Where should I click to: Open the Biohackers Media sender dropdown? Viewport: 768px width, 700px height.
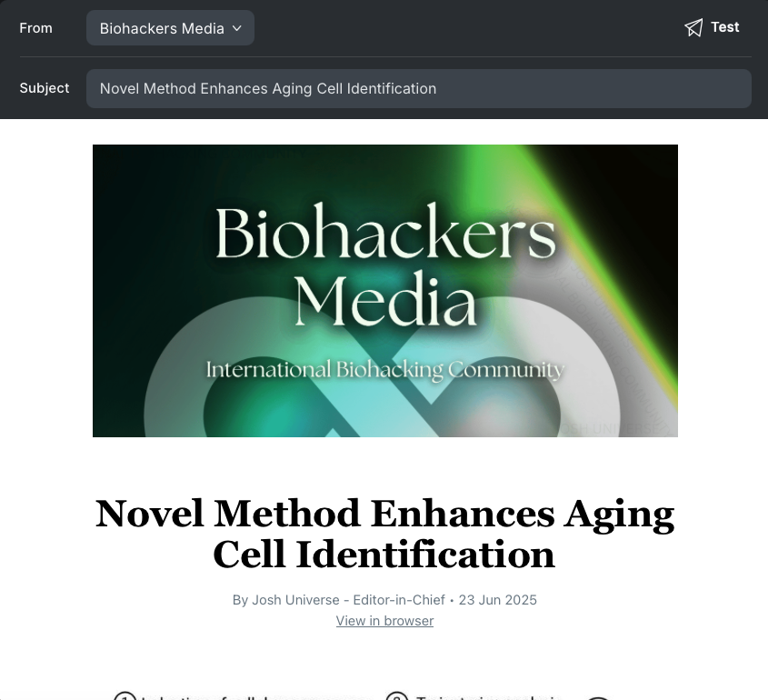[x=170, y=28]
